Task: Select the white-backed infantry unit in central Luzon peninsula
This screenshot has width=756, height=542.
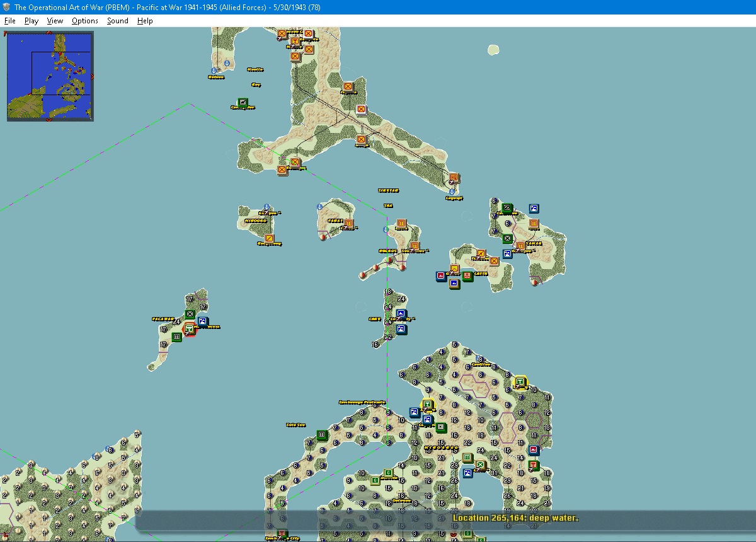Action: (x=361, y=110)
